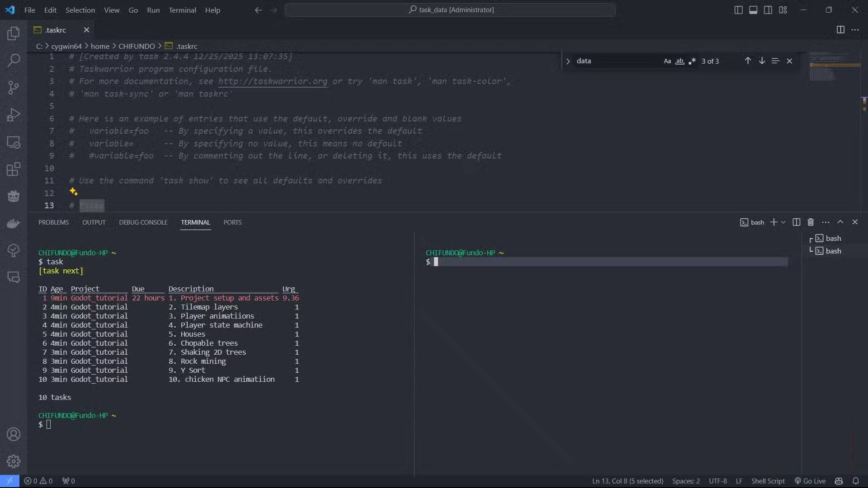Click the editor minimap

pos(835,68)
